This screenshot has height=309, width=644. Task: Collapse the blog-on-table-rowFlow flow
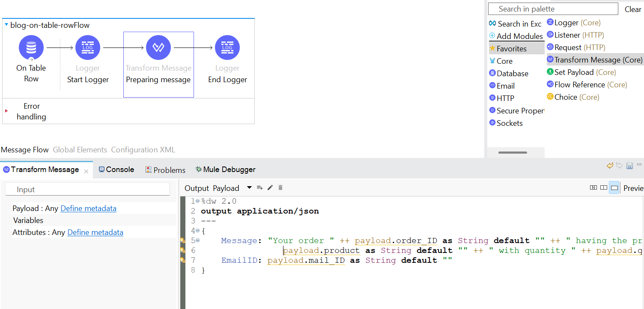coord(6,25)
